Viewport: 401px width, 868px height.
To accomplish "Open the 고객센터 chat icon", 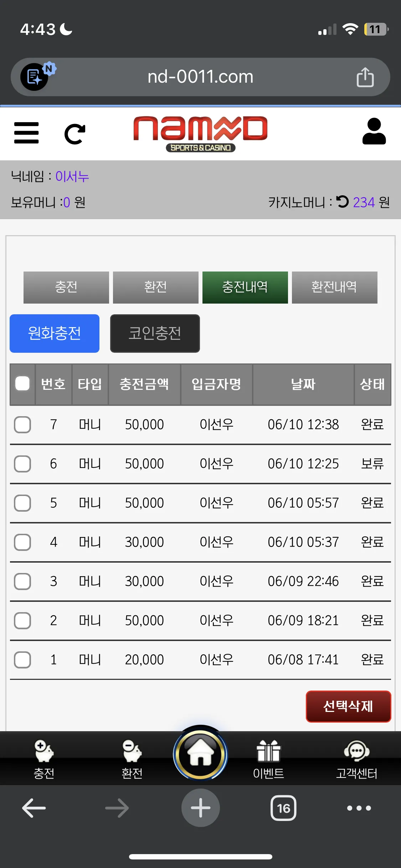I will point(356,750).
